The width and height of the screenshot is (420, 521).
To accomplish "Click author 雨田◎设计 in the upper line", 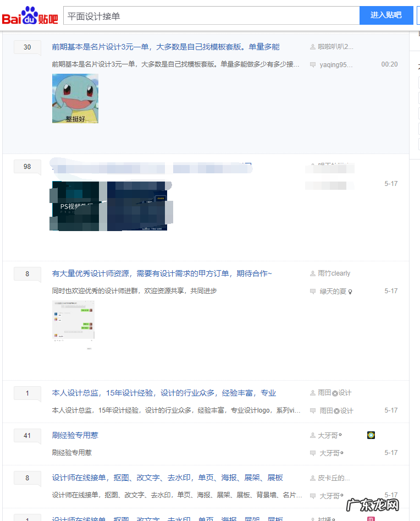I will coord(335,393).
